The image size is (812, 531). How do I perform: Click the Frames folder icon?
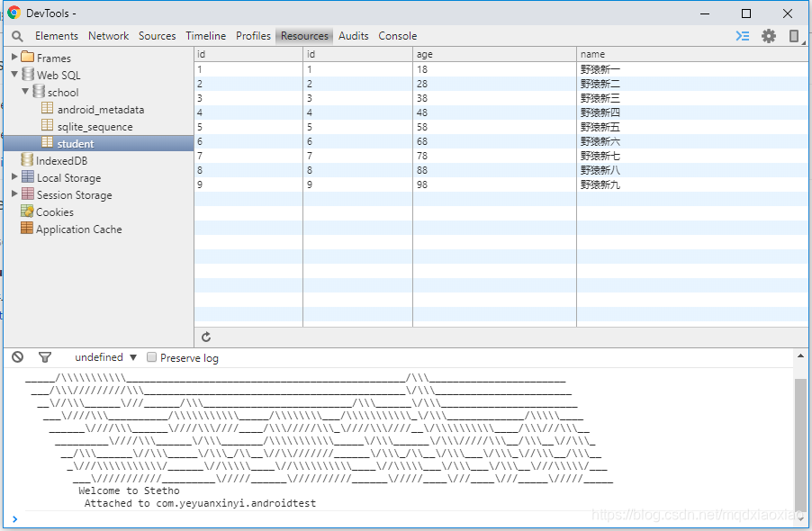27,57
